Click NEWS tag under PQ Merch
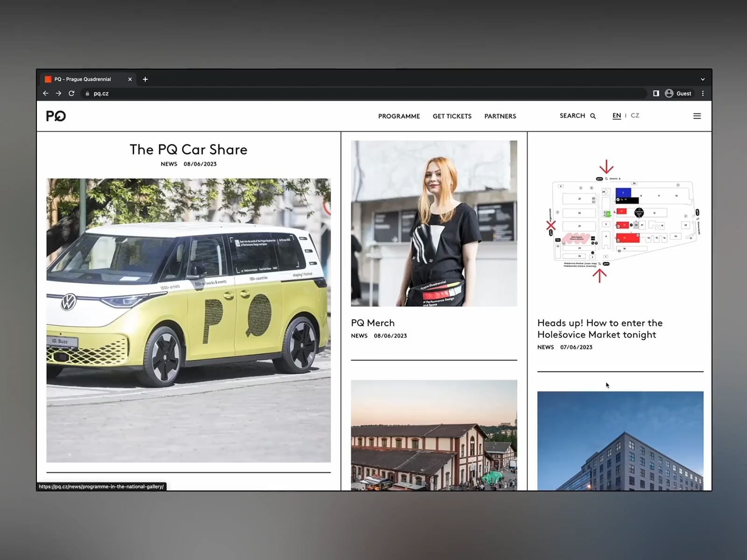The image size is (747, 560). [359, 336]
